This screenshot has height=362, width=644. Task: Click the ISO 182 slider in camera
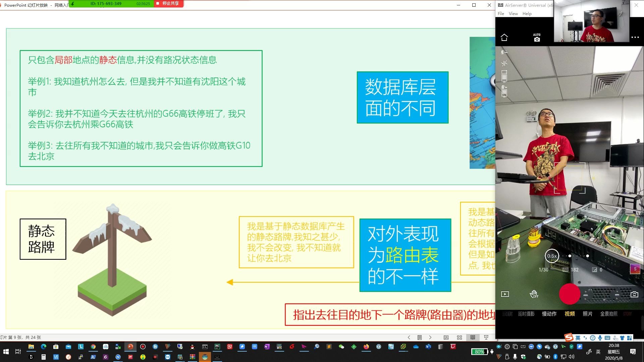pos(571,269)
